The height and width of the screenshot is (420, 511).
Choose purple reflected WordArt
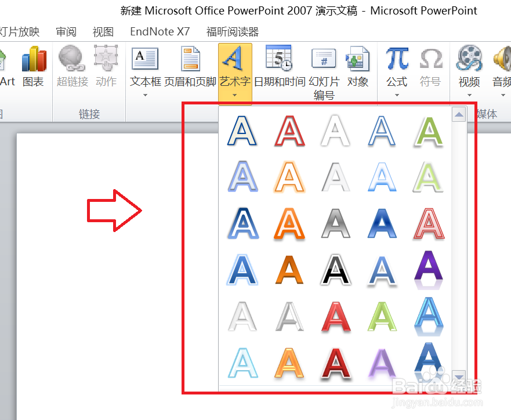click(429, 269)
